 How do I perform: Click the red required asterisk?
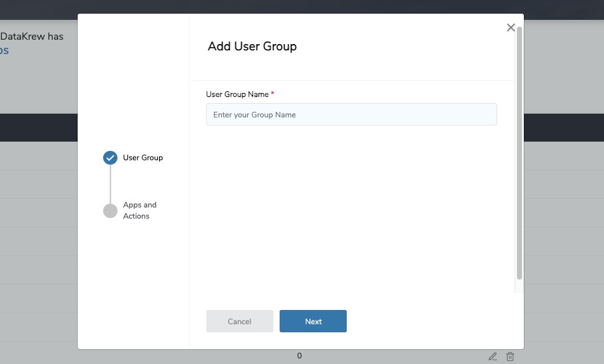coord(273,94)
